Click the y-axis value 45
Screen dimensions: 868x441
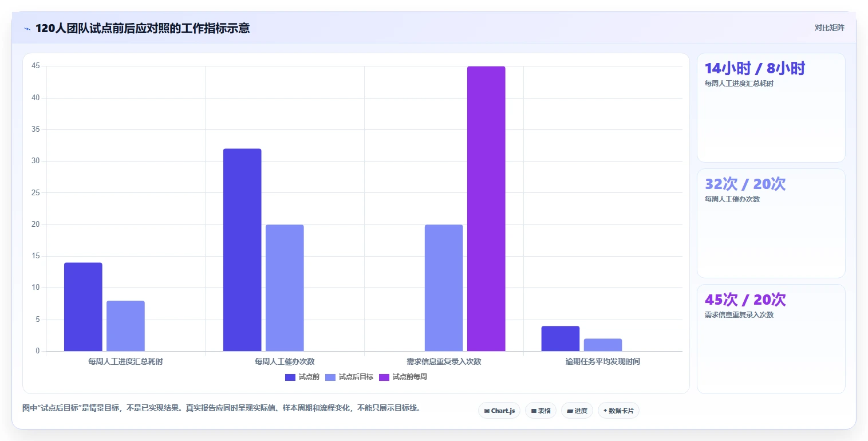click(35, 66)
